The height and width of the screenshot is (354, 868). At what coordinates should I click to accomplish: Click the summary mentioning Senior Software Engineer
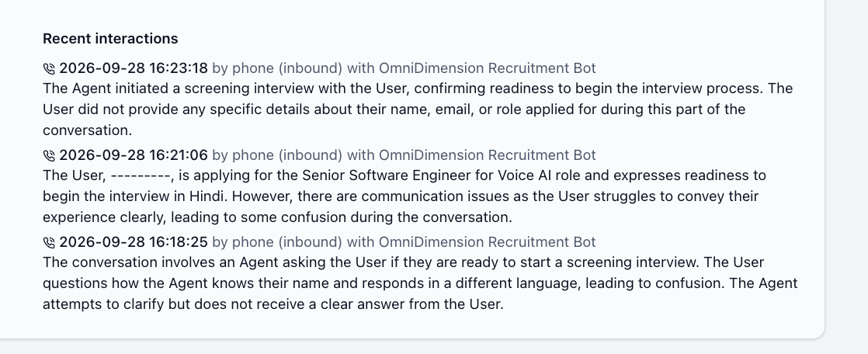(404, 196)
